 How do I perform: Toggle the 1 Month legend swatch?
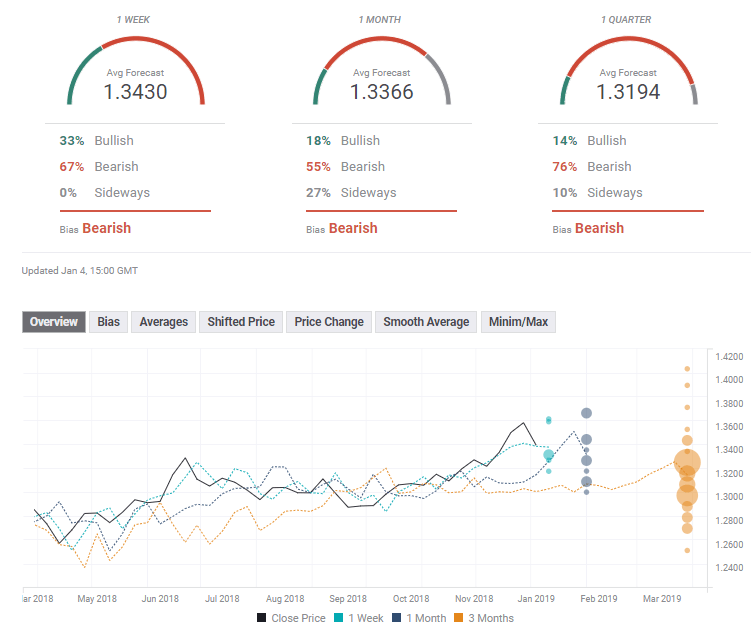click(x=396, y=618)
